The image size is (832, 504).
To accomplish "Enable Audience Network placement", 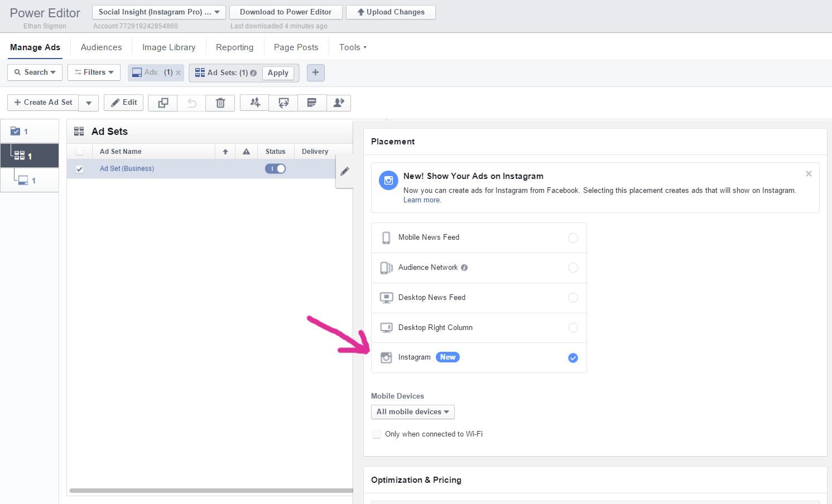I will coord(573,268).
